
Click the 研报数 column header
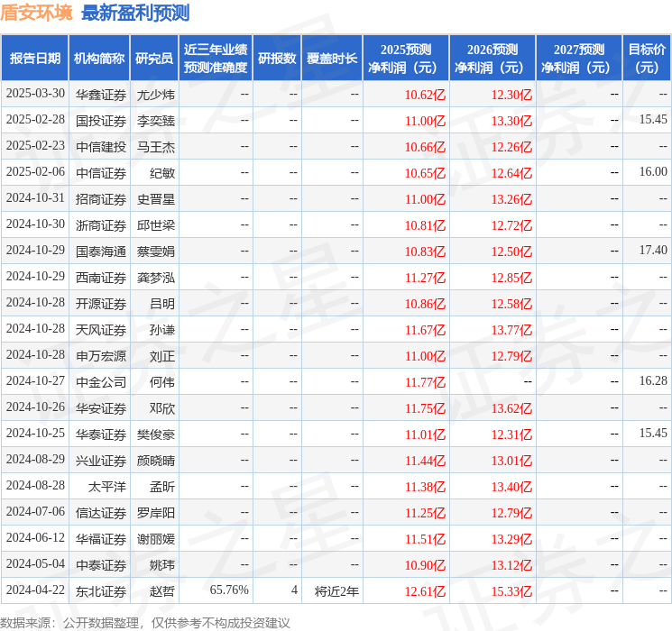(277, 59)
